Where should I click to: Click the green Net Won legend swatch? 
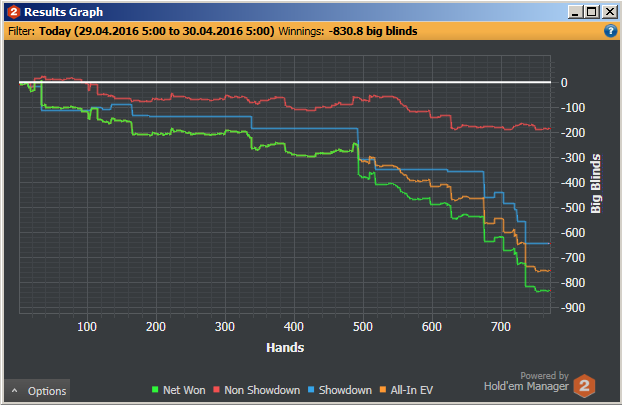click(x=155, y=390)
